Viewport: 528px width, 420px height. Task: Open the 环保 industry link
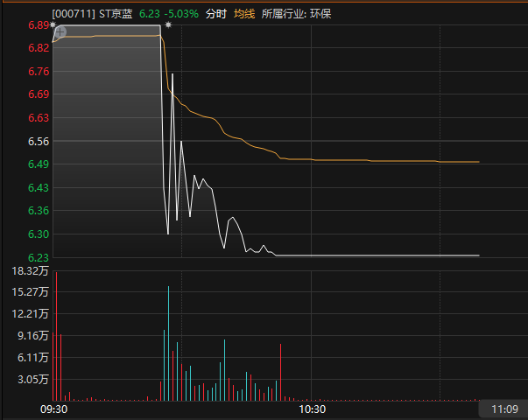(320, 14)
